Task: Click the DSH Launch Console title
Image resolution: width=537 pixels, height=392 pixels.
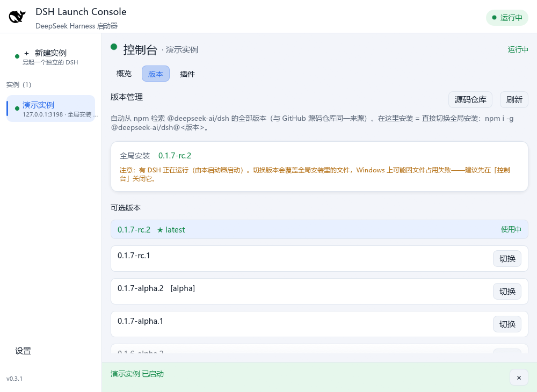Action: pyautogui.click(x=81, y=12)
